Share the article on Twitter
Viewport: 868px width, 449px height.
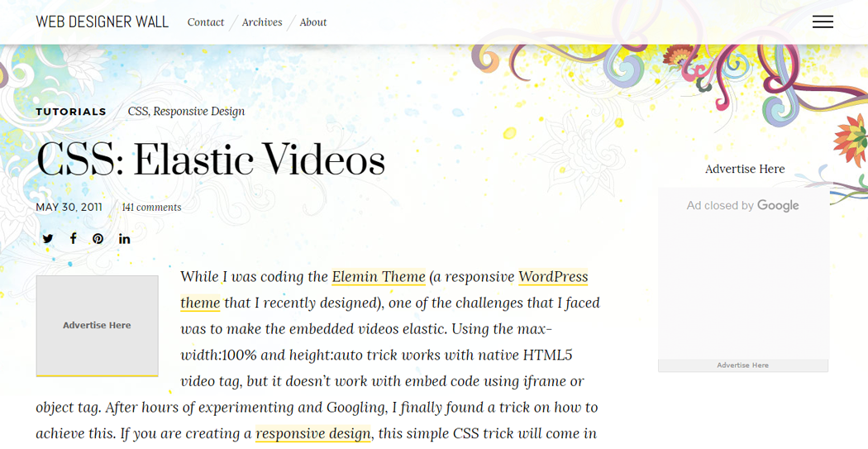click(48, 239)
